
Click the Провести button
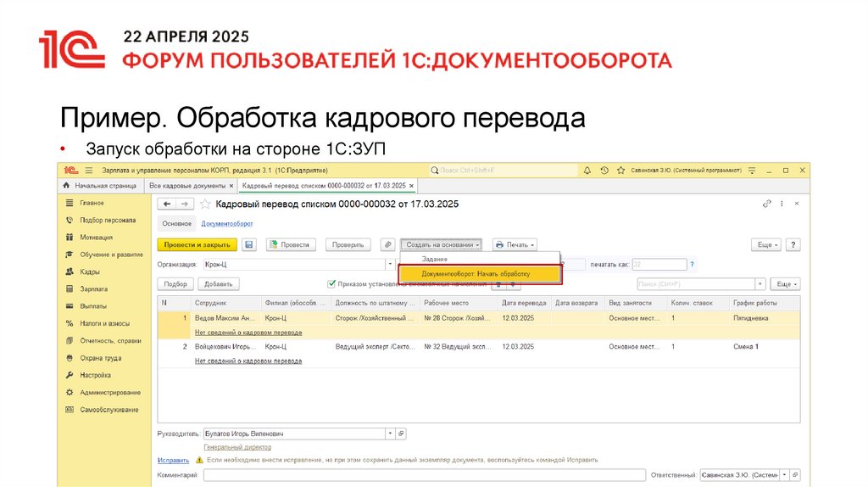point(291,244)
